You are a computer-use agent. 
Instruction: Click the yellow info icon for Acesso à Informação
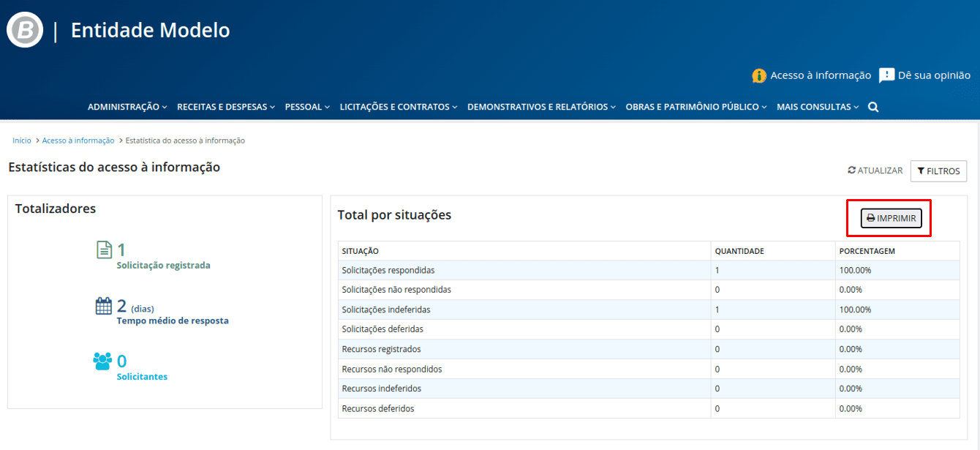pyautogui.click(x=758, y=75)
